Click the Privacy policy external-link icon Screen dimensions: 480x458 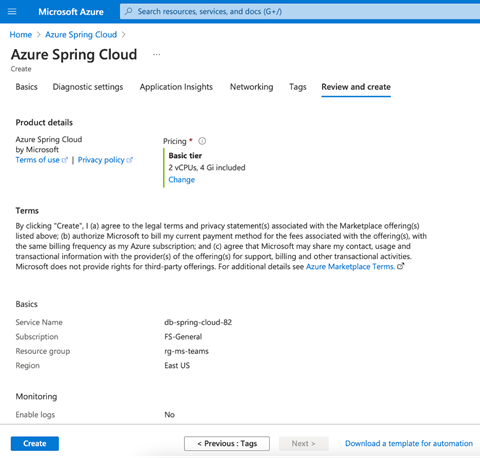pos(129,160)
